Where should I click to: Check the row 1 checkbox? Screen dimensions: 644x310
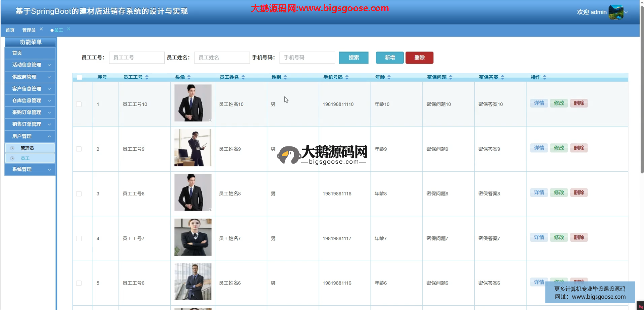pyautogui.click(x=79, y=104)
